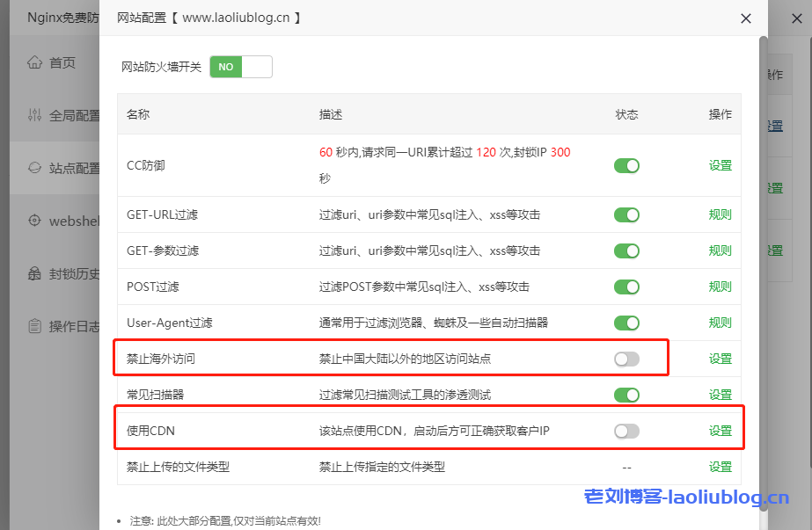This screenshot has height=530, width=812.
Task: Click the globe icon beside 站点配置
Action: [x=35, y=168]
